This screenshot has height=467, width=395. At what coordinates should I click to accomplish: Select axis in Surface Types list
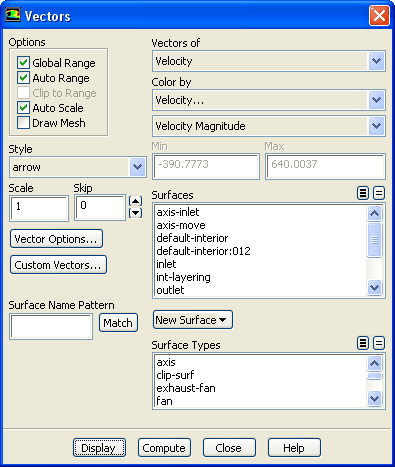[x=261, y=362]
